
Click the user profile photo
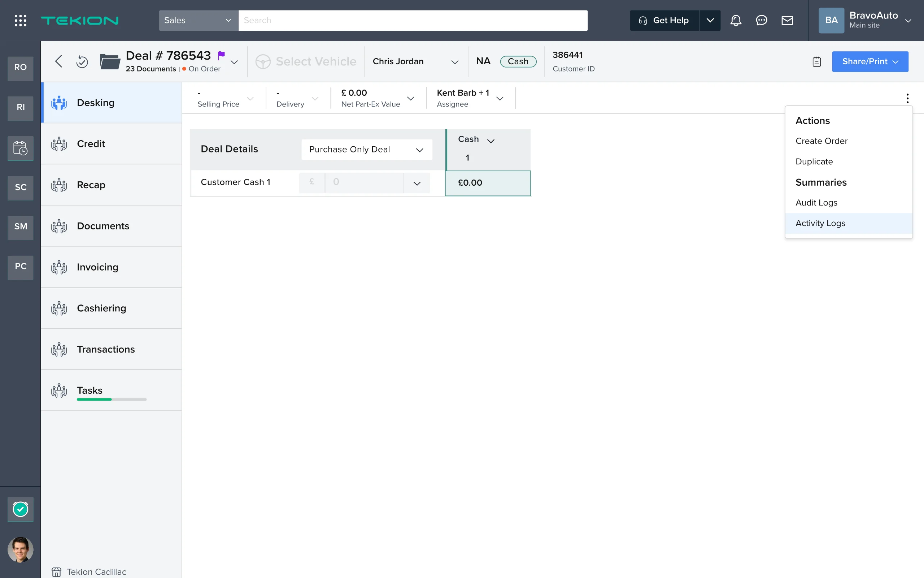(x=20, y=549)
